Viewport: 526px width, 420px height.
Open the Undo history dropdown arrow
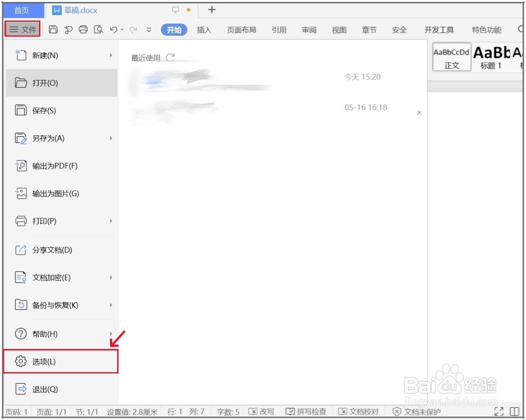pos(121,29)
